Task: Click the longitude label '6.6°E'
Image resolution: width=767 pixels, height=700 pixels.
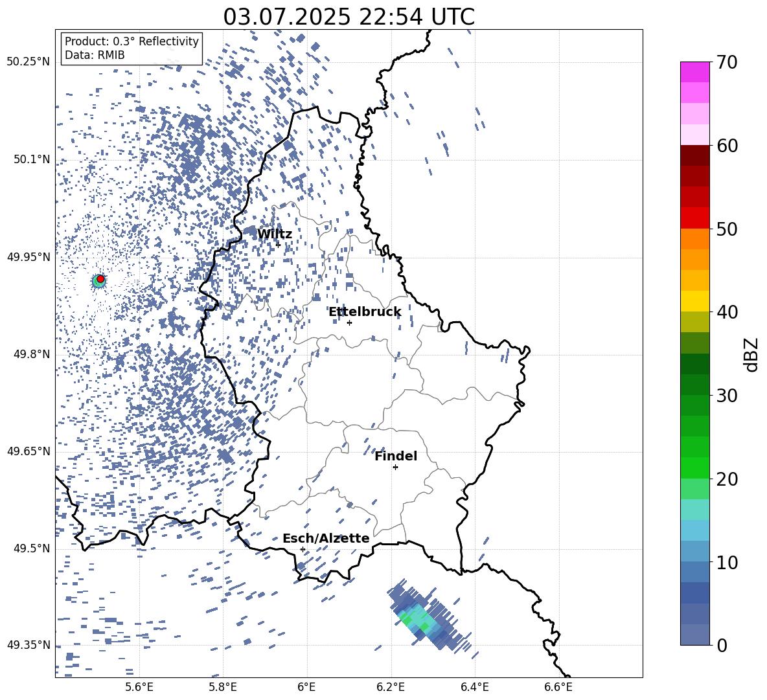Action: (558, 687)
